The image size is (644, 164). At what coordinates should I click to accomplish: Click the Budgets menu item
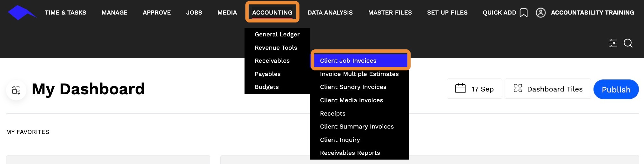(x=266, y=87)
